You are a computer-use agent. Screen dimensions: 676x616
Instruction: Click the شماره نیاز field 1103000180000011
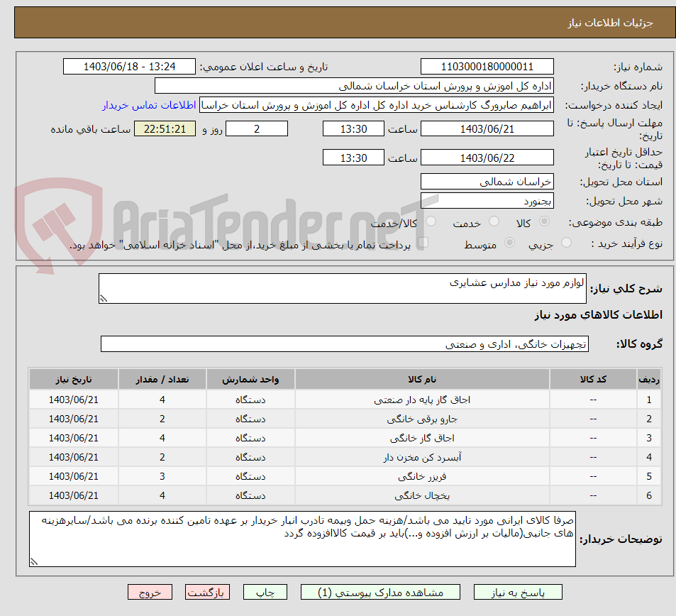487,67
